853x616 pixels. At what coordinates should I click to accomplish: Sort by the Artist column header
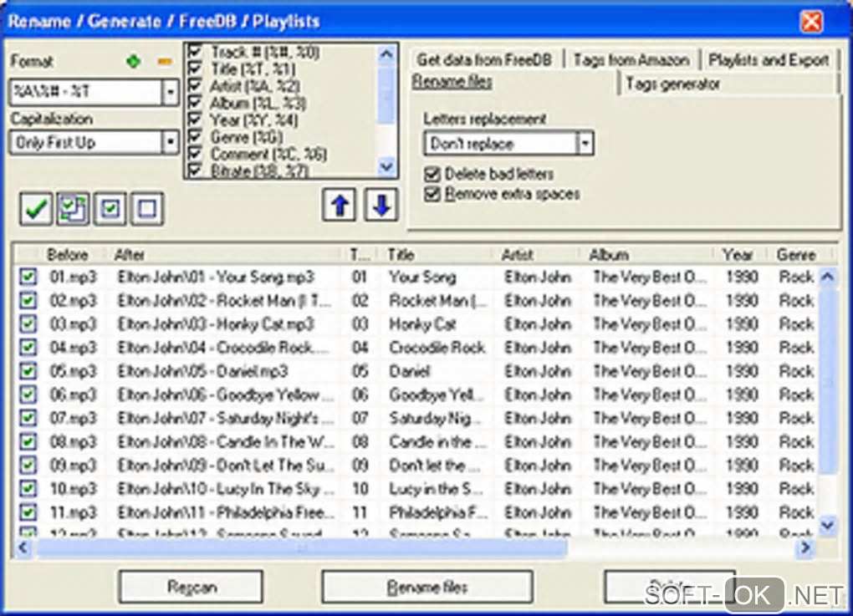point(518,254)
